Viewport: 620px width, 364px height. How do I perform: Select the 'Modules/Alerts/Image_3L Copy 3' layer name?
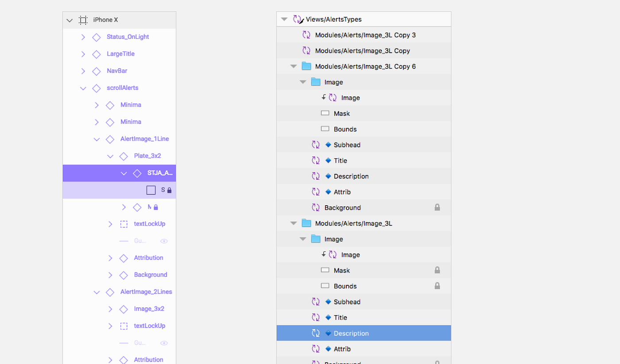[x=365, y=35]
